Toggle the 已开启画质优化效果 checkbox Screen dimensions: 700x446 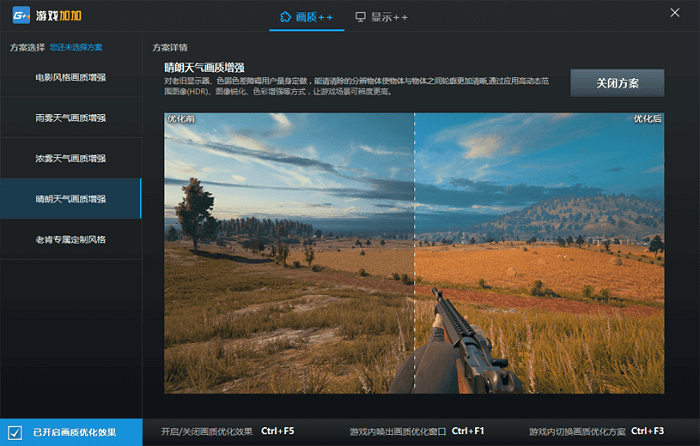(15, 432)
